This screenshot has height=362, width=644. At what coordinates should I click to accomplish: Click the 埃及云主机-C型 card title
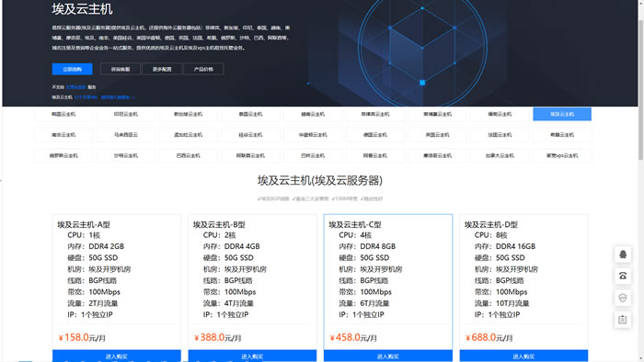click(x=355, y=225)
